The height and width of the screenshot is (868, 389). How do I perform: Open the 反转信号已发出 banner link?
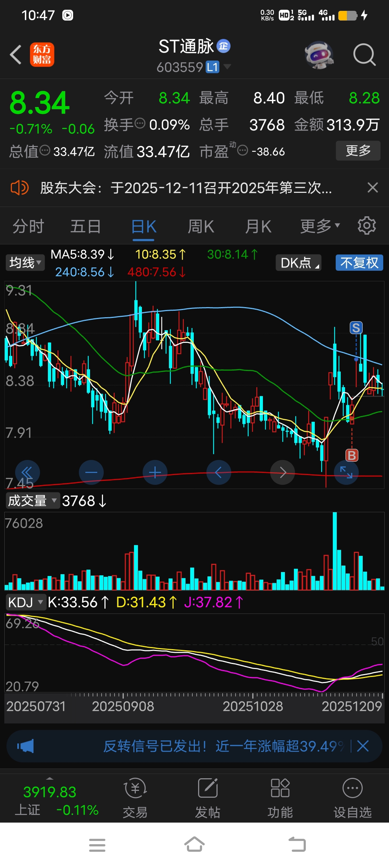223,746
